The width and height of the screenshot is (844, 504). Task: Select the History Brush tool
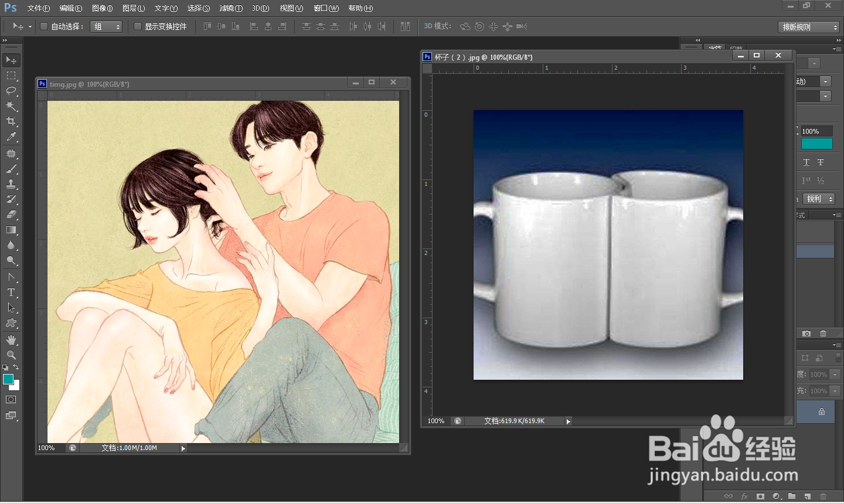[x=11, y=199]
